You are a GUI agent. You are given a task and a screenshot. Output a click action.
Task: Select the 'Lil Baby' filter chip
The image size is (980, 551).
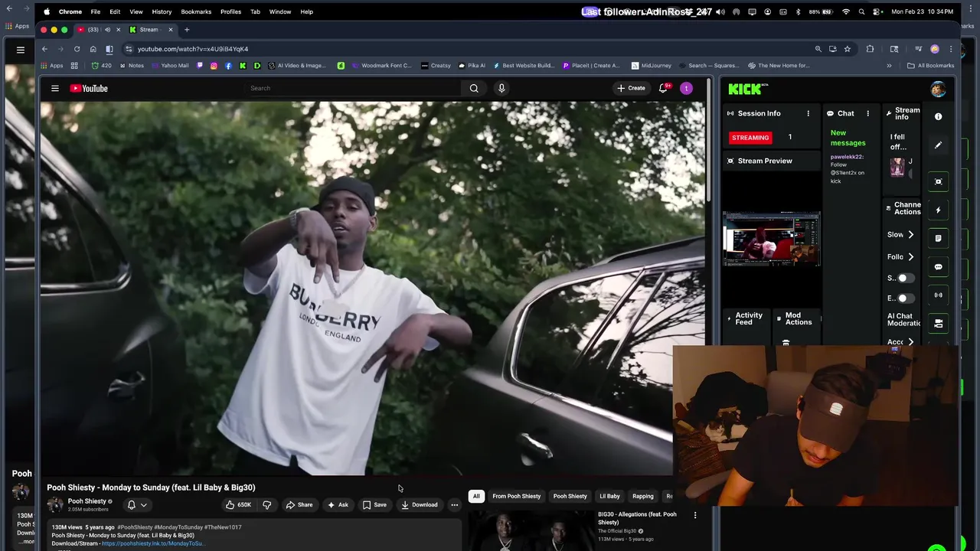609,496
